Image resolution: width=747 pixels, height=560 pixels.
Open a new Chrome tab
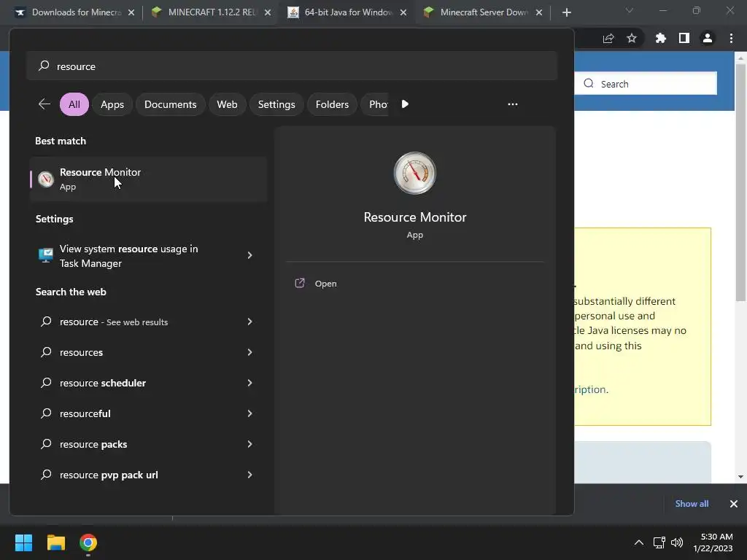566,12
